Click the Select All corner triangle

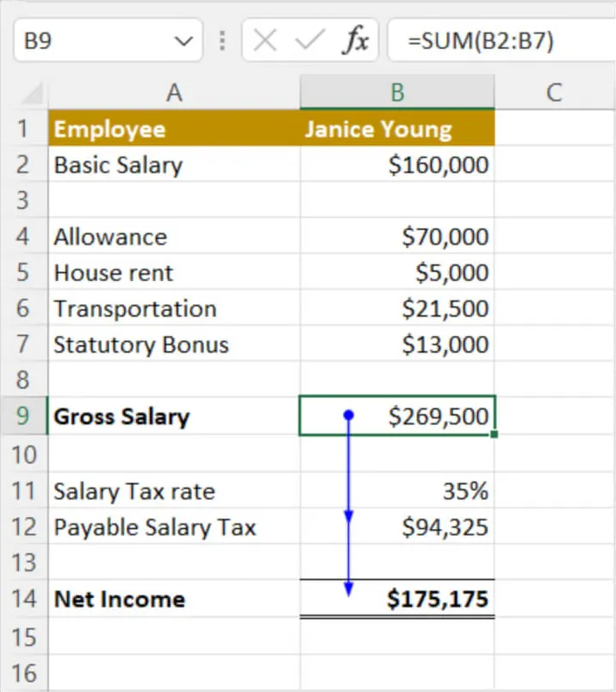[33, 93]
